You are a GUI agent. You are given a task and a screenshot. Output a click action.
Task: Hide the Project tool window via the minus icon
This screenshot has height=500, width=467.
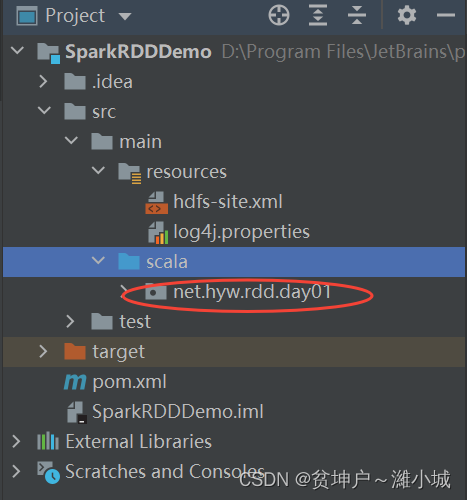click(446, 15)
